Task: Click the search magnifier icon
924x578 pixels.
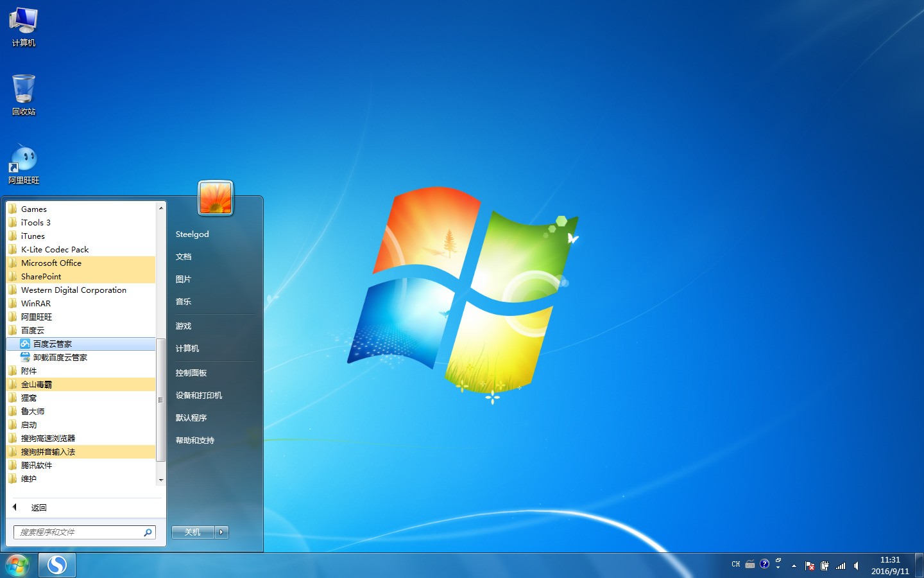Action: [148, 532]
